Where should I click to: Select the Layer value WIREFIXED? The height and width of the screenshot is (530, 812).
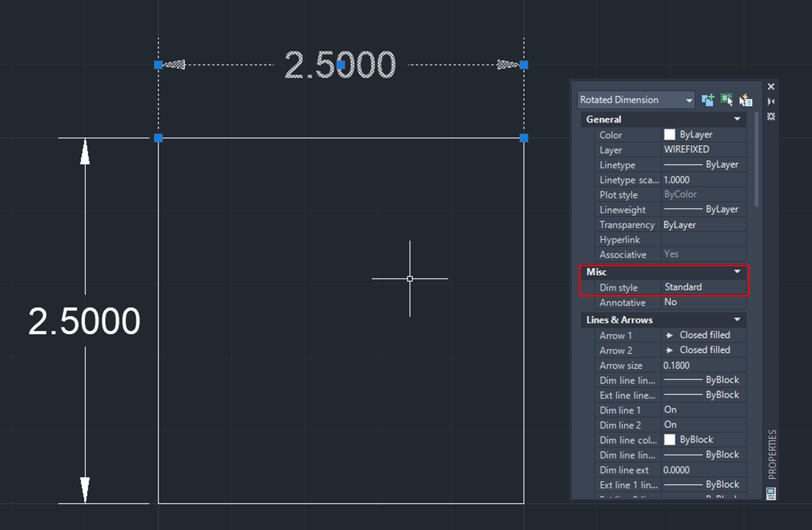click(x=704, y=149)
